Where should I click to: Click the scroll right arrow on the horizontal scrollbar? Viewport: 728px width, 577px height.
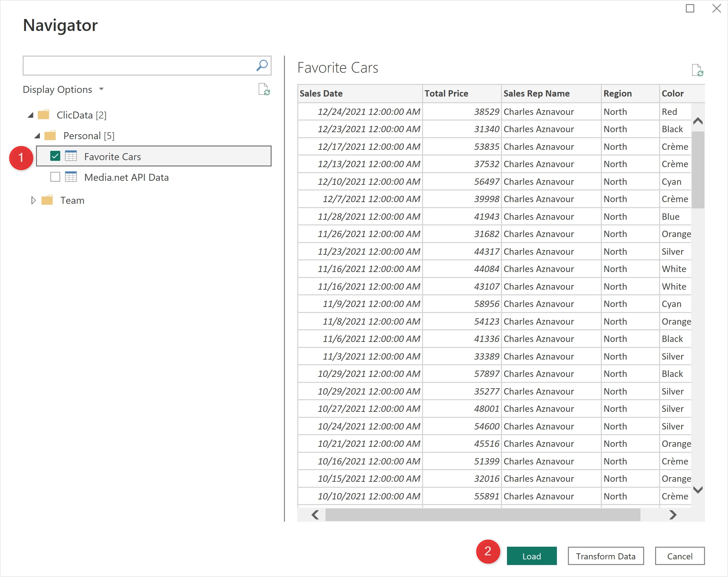672,514
